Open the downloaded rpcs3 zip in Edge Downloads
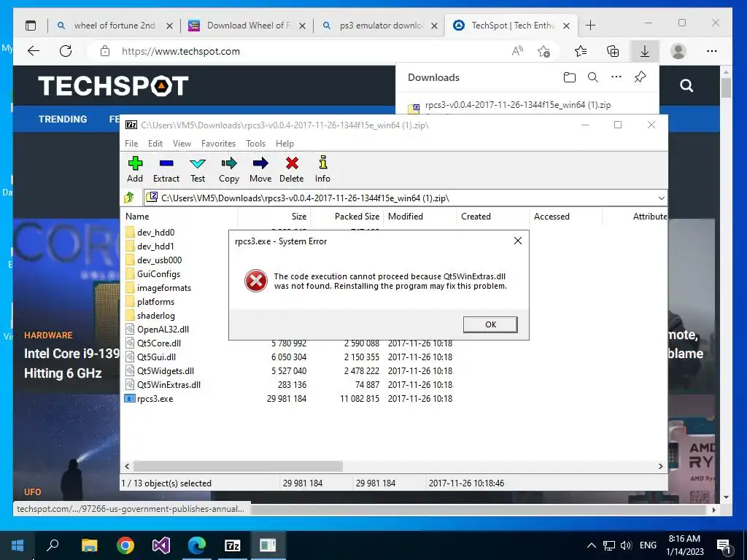Screen dimensions: 747x560 (517, 105)
